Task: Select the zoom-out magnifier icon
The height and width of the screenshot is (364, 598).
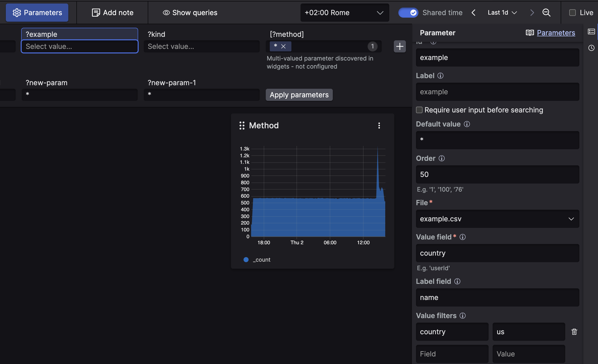Action: pyautogui.click(x=546, y=12)
